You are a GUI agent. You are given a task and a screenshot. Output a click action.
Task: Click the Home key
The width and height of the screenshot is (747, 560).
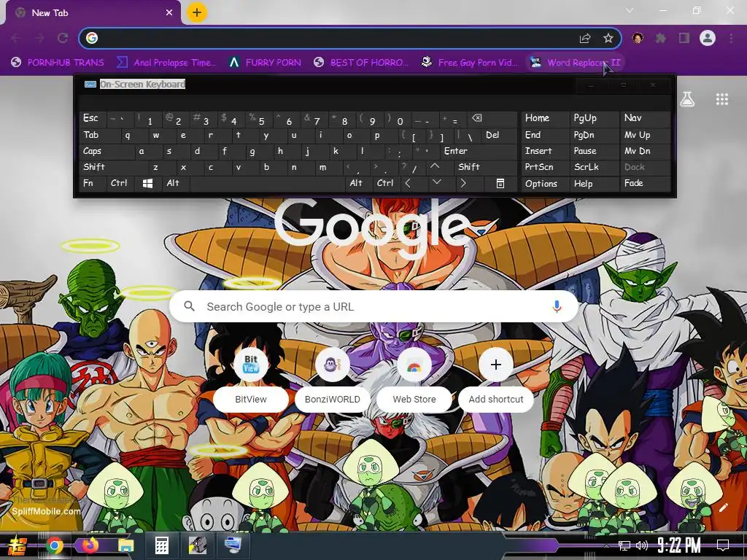(x=545, y=119)
